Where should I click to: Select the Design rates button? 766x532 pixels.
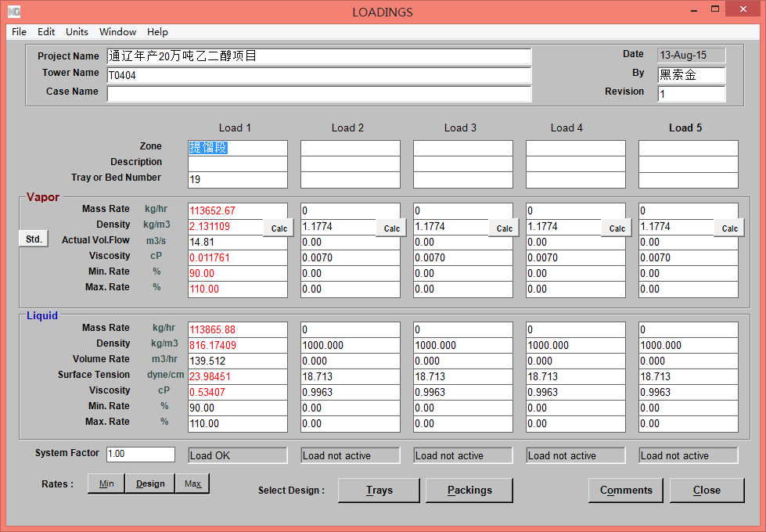point(150,483)
